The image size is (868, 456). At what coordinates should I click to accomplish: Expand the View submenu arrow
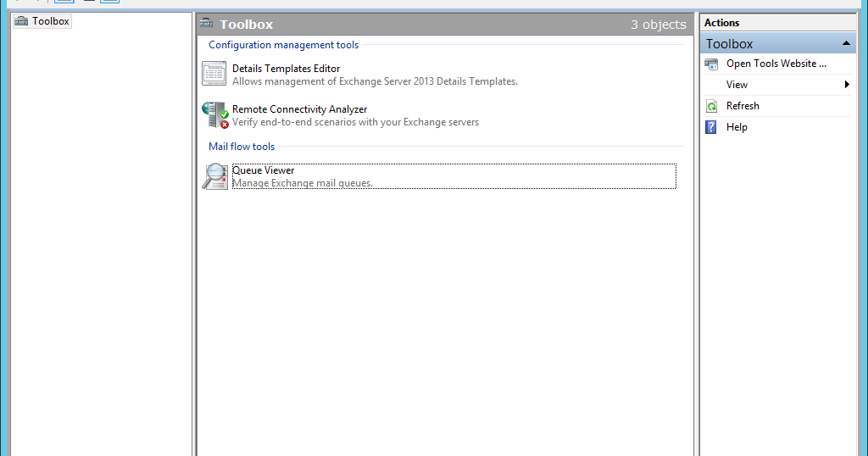tap(847, 85)
